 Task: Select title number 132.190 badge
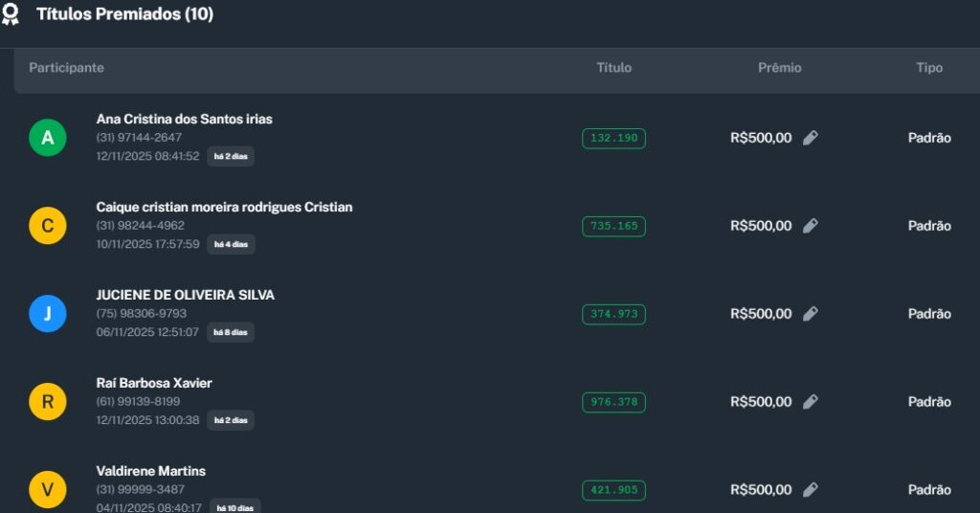pyautogui.click(x=613, y=138)
